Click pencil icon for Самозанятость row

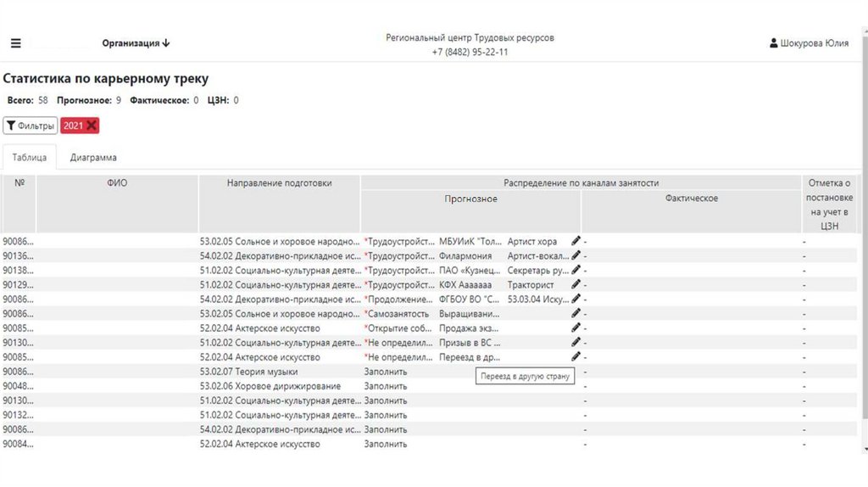(576, 313)
